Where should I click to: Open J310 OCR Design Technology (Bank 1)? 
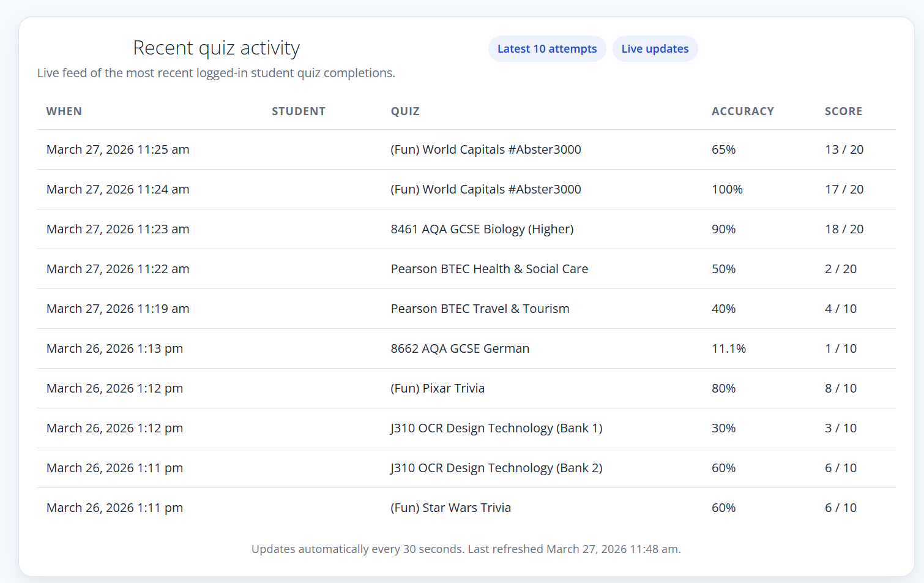(x=496, y=428)
